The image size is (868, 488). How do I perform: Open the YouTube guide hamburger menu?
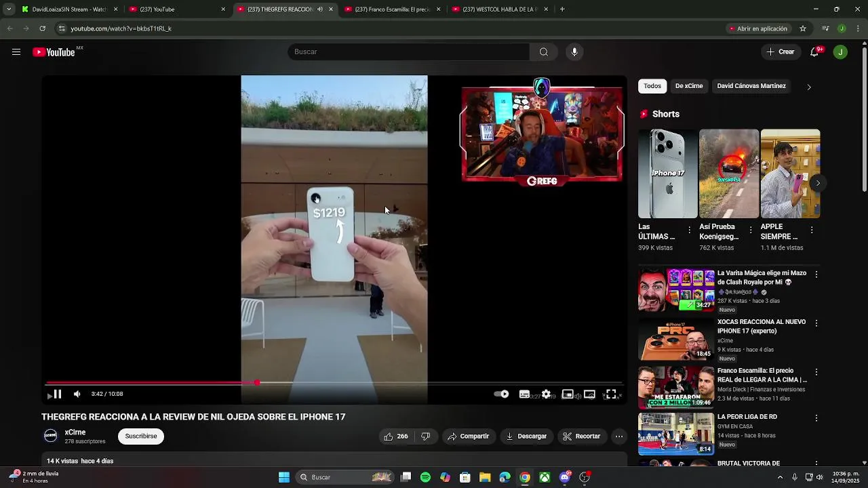16,52
